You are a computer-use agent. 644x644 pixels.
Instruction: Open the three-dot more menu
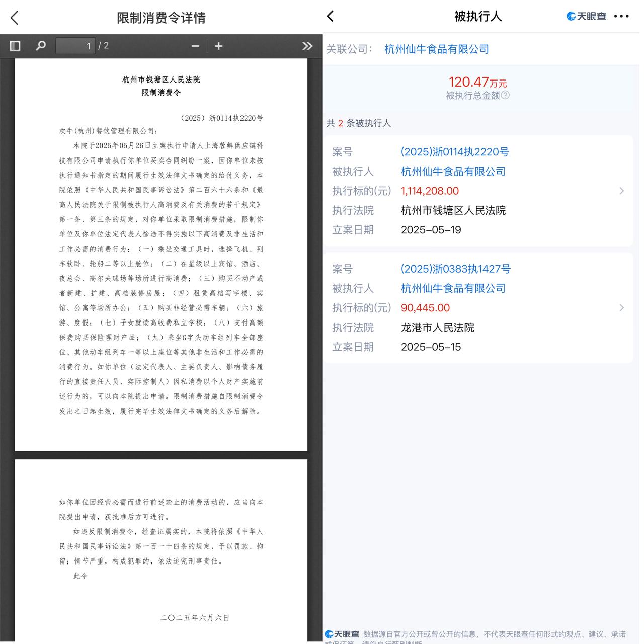point(621,16)
